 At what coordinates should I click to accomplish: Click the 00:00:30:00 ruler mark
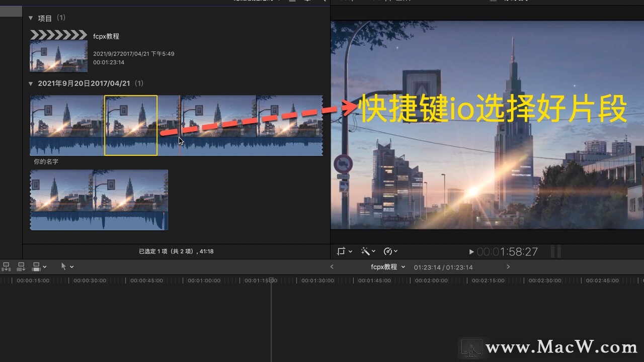pos(90,281)
